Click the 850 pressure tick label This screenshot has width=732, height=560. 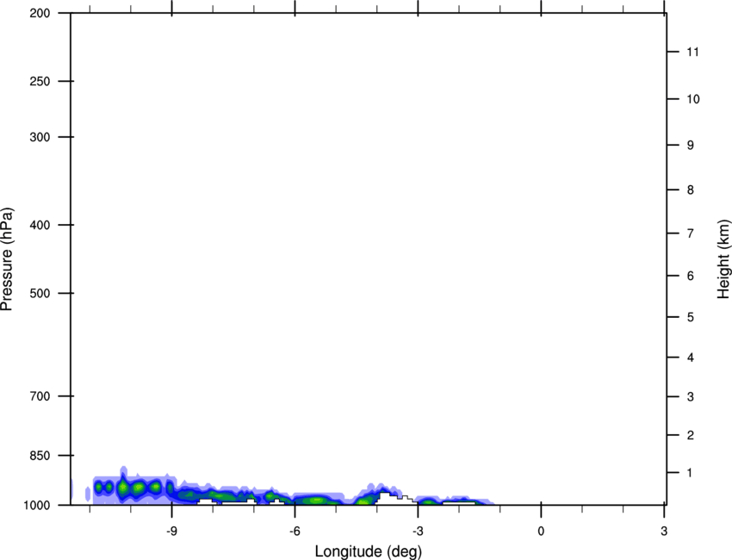coord(40,455)
